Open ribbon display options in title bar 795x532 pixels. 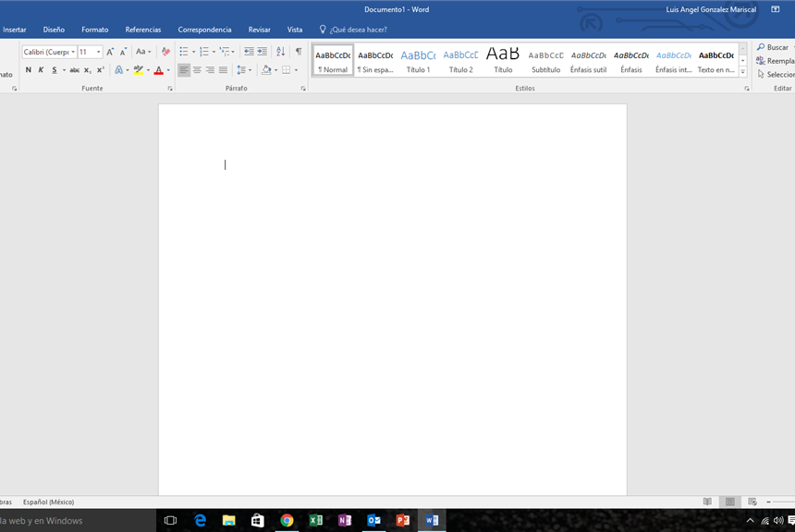[x=776, y=9]
